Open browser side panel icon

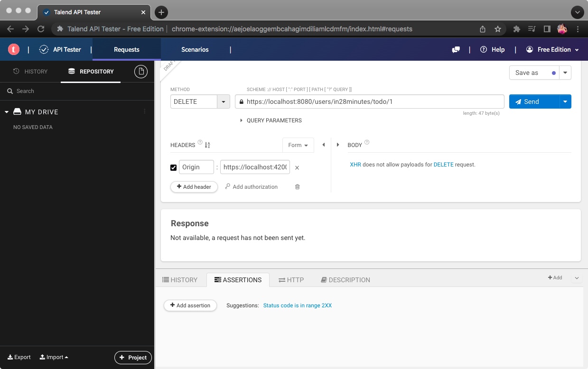tap(547, 29)
